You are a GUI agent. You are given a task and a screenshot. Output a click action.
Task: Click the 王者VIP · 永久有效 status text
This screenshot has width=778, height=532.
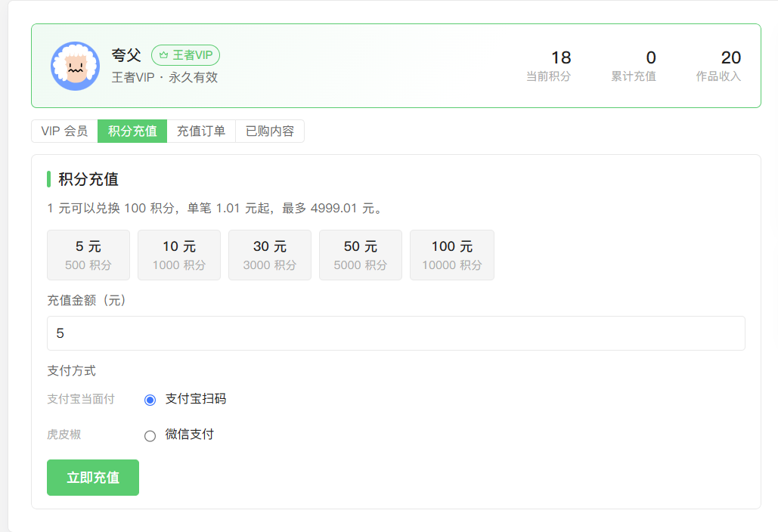click(165, 77)
